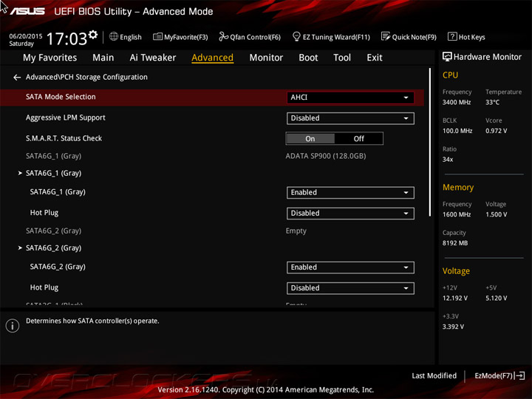This screenshot has height=399, width=532.
Task: Click the gear icon next to the clock
Action: click(x=93, y=35)
